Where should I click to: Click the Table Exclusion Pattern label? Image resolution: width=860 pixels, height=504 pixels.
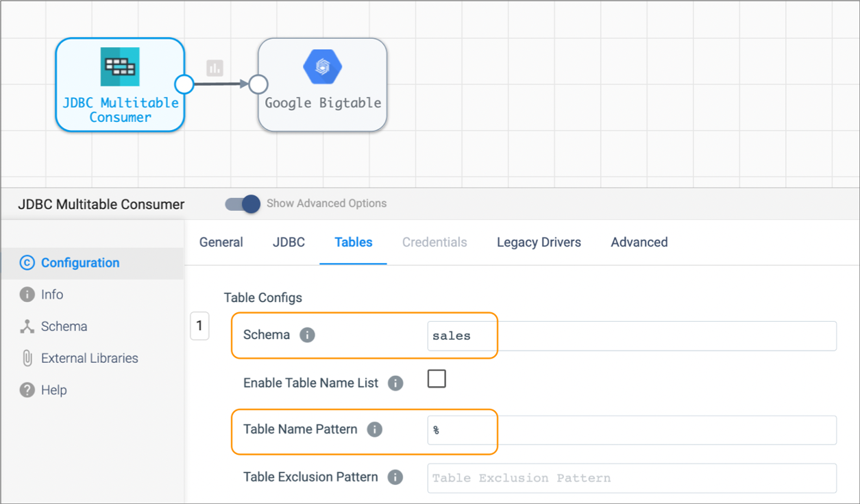[x=310, y=477]
